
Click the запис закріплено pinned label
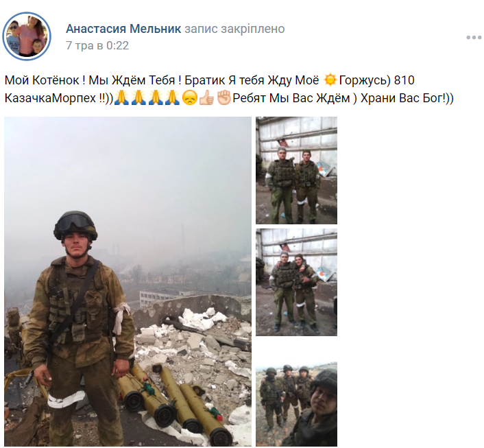234,29
